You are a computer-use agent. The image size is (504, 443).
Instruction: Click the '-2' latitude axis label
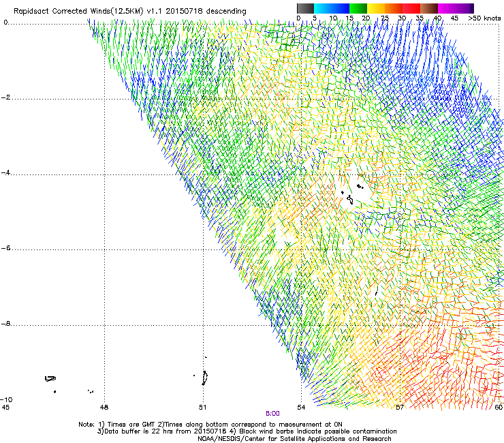pos(5,97)
